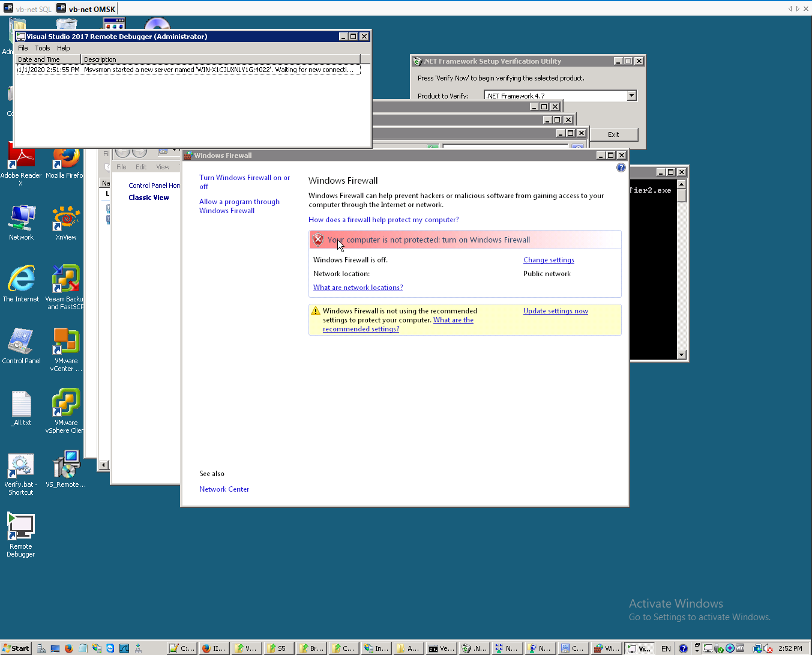Switch to the Firefox 'II...' taskbar button
Viewport: 812px width, 655px height.
[214, 648]
